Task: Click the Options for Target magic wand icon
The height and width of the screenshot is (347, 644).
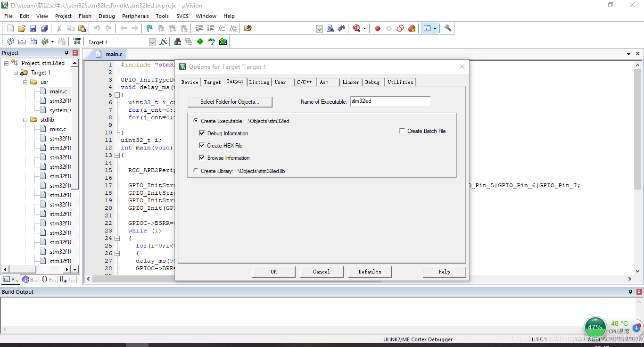Action: pos(163,41)
